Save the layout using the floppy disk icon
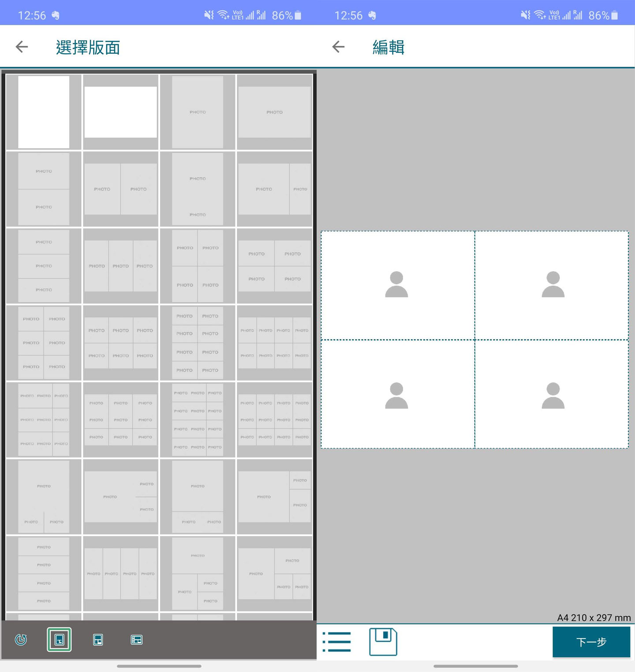Screen dimensions: 635x672 (383, 642)
